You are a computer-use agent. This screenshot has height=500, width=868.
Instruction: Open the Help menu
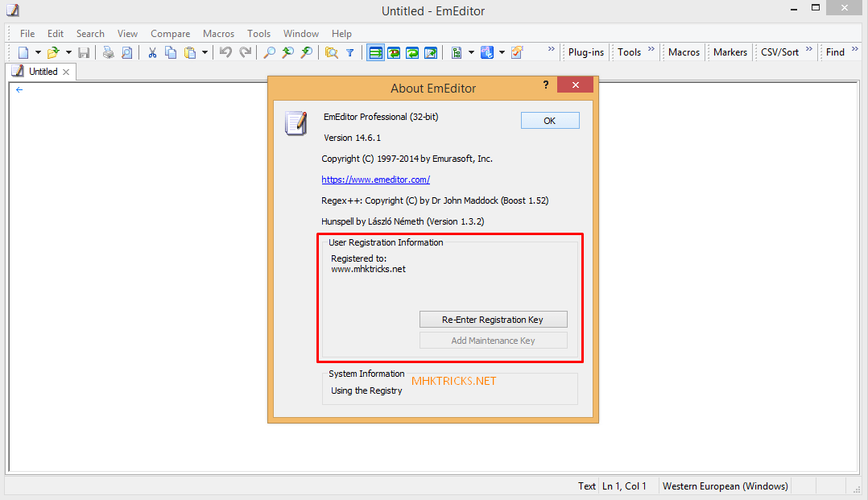tap(341, 34)
